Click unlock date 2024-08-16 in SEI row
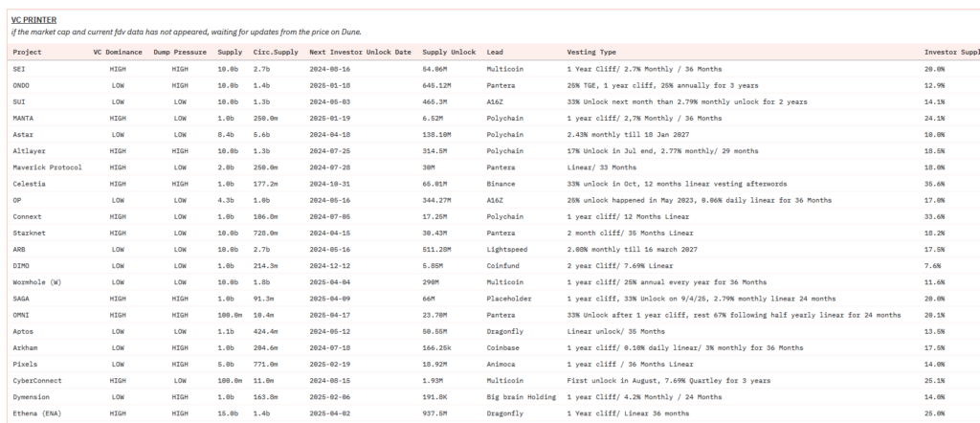Image resolution: width=980 pixels, height=423 pixels. coord(330,69)
